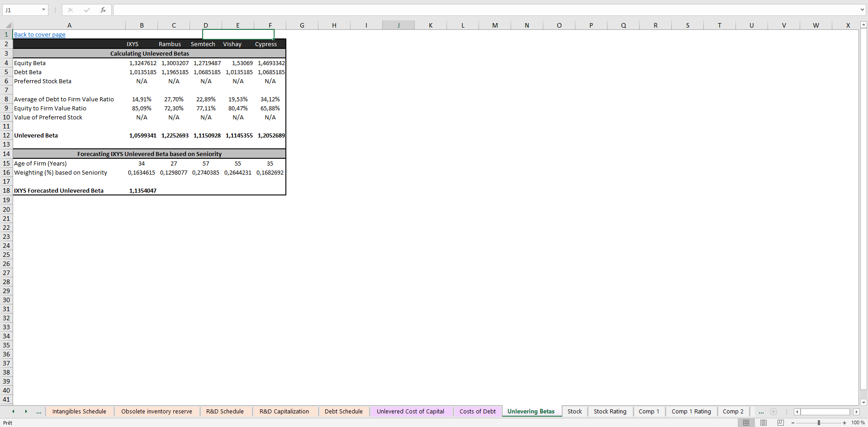The width and height of the screenshot is (868, 427).
Task: Select column J header
Action: tap(398, 25)
